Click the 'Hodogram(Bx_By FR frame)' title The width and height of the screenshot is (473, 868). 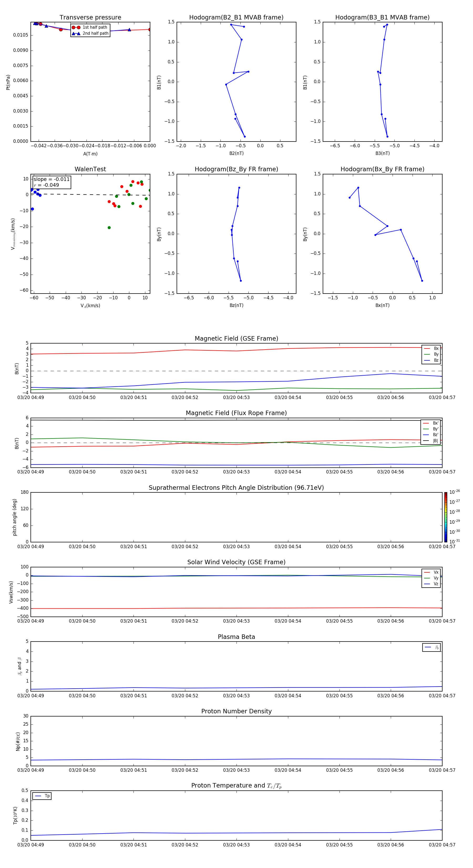382,169
